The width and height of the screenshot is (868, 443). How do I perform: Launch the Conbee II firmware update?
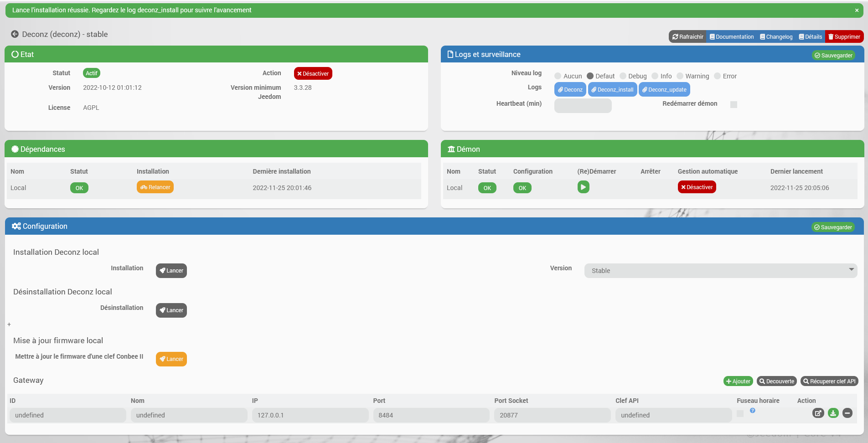click(x=171, y=359)
